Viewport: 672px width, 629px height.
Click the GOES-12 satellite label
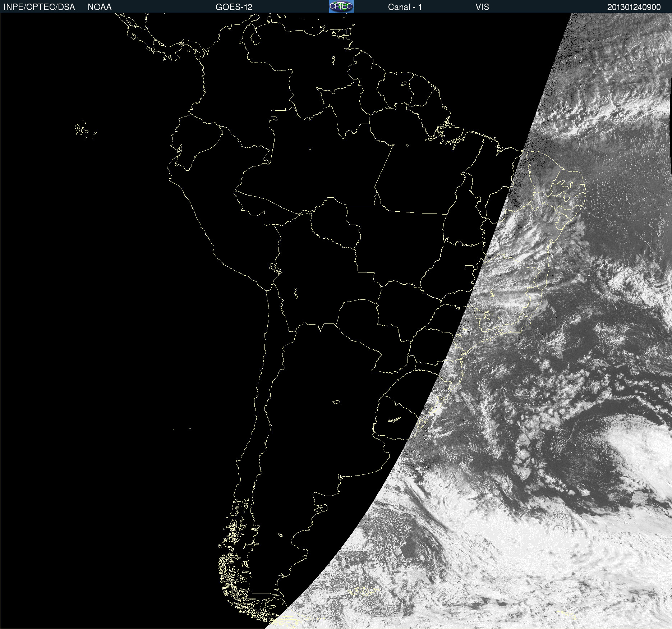(x=234, y=7)
